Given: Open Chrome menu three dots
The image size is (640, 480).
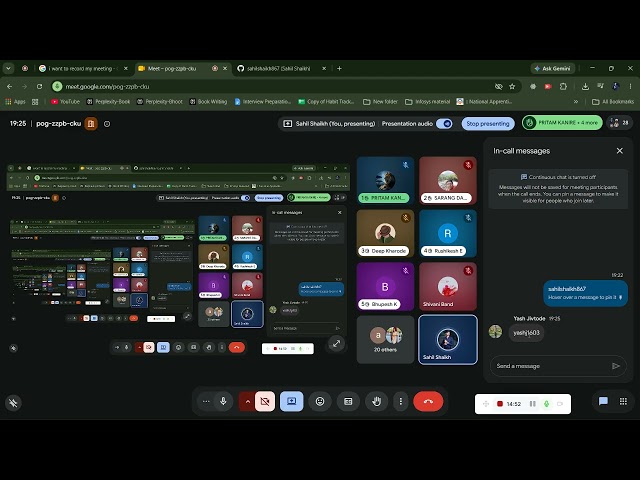Looking at the screenshot, I should click(x=631, y=87).
